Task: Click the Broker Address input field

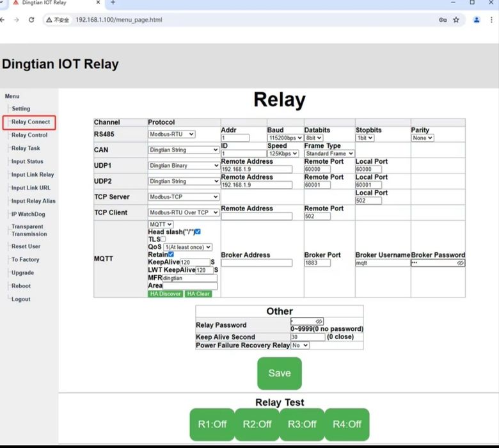Action: [x=257, y=263]
